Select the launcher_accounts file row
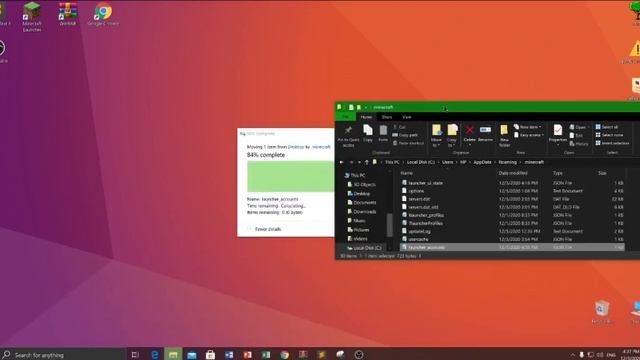The height and width of the screenshot is (360, 640). point(512,247)
